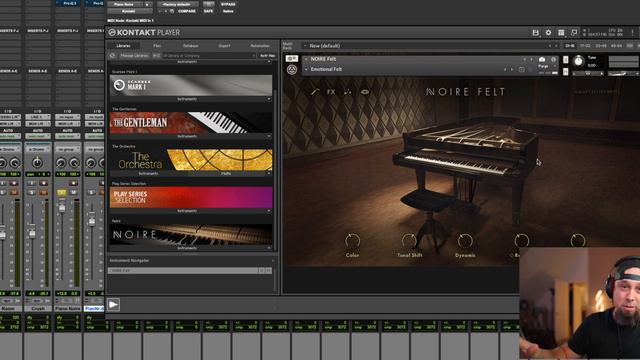Screen dimensions: 640x360
Task: Click the Kontakt Player logo
Action: [144, 33]
